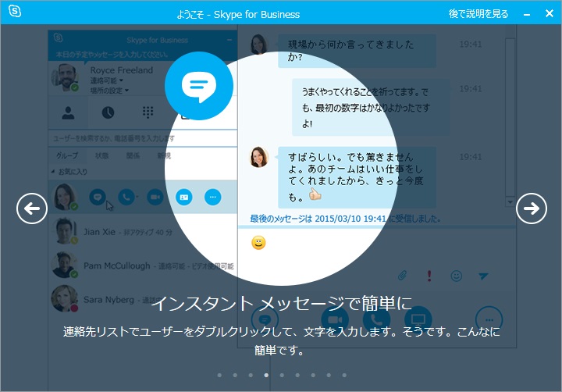
Task: Select the fifth slide indicator dot
Action: coord(282,375)
